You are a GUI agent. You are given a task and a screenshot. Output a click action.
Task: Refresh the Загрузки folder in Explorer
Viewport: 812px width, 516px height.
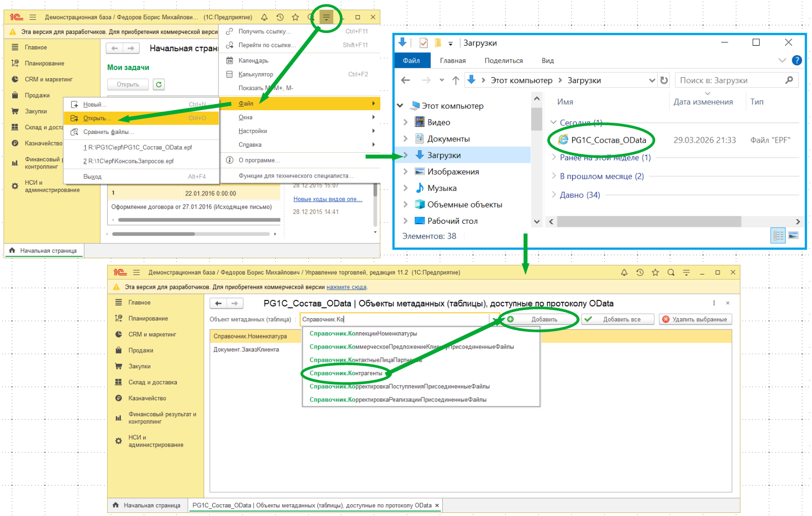(x=664, y=80)
